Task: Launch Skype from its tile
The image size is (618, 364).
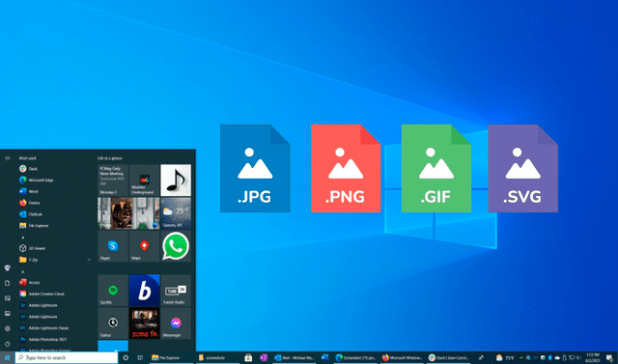Action: point(113,246)
